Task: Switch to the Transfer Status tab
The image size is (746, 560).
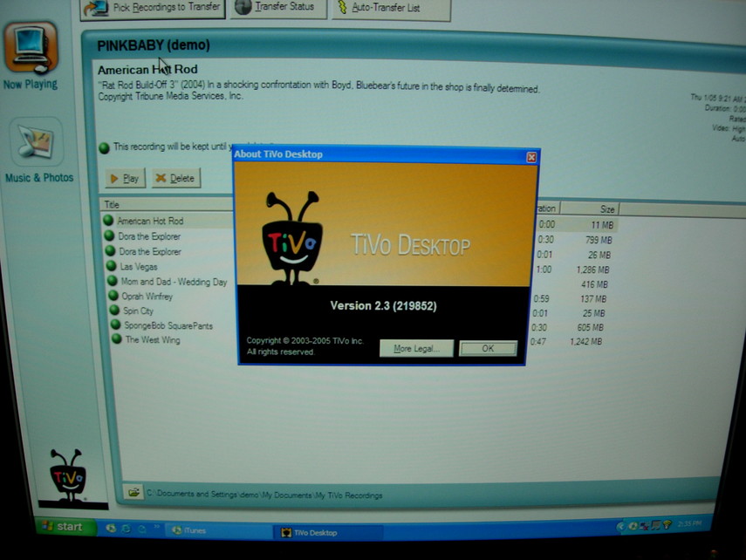Action: pos(279,8)
